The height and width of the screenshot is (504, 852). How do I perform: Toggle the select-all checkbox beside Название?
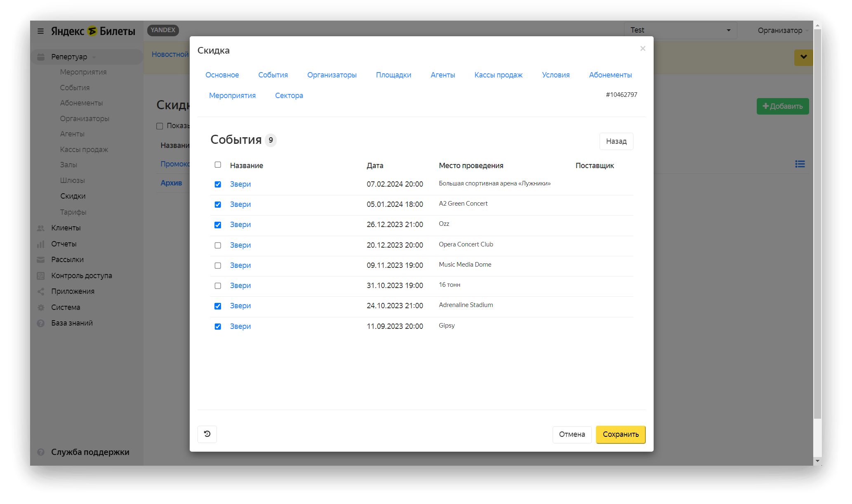point(218,165)
